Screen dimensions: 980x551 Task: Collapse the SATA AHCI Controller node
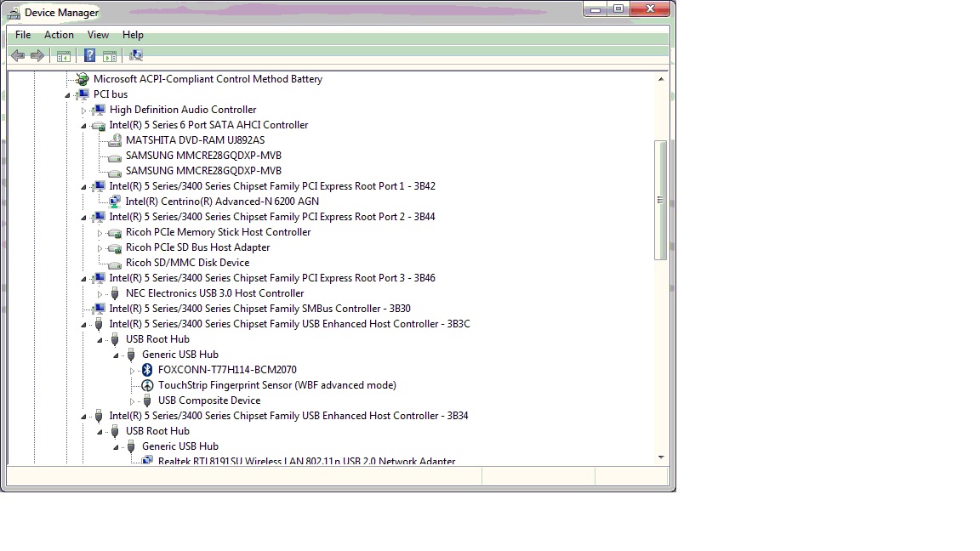83,126
